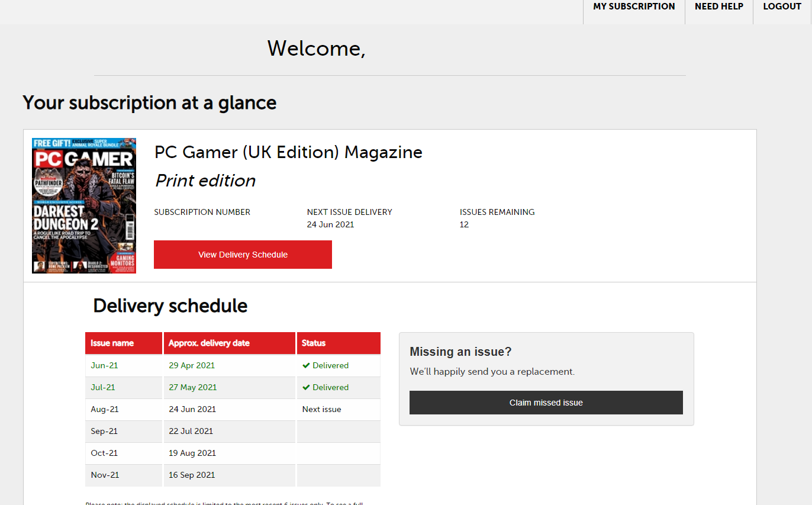Screen dimensions: 812x505
Task: Click the 29 Apr 2021 delivery date
Action: tap(192, 365)
